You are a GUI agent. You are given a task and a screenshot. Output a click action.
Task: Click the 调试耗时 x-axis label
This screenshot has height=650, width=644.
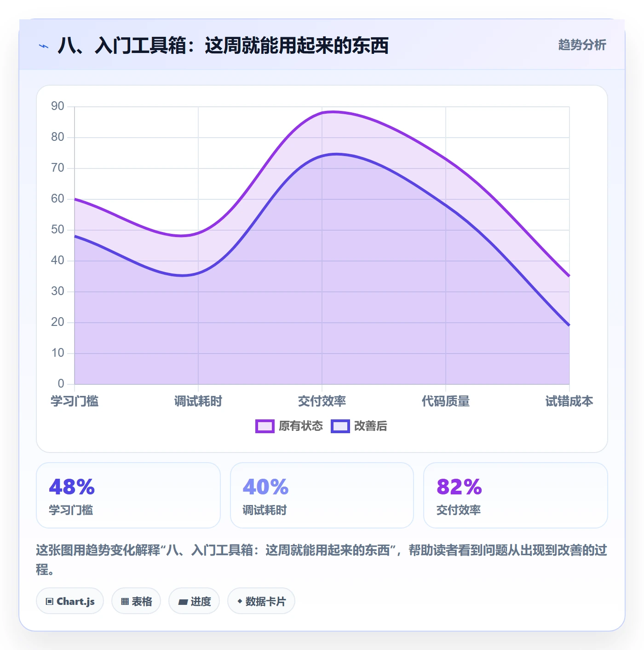198,401
